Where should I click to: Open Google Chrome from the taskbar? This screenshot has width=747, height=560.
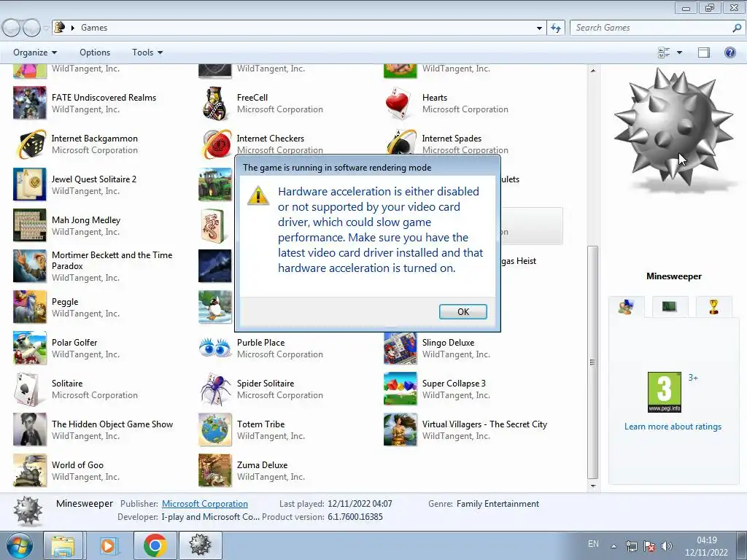tap(155, 545)
